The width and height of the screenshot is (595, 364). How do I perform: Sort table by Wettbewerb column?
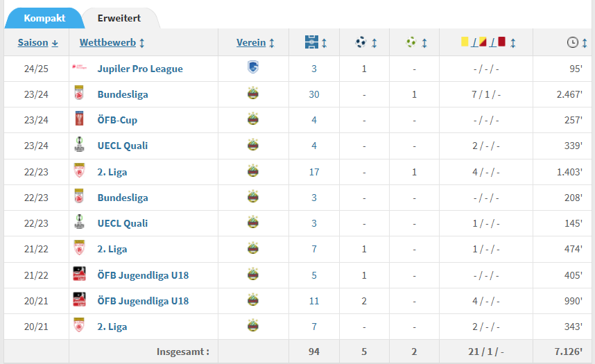[x=112, y=42]
